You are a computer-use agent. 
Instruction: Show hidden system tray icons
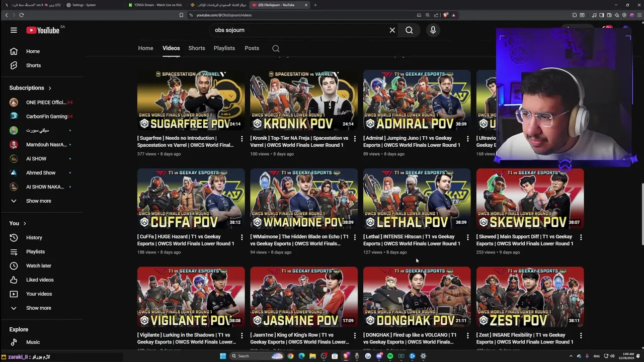click(x=571, y=356)
